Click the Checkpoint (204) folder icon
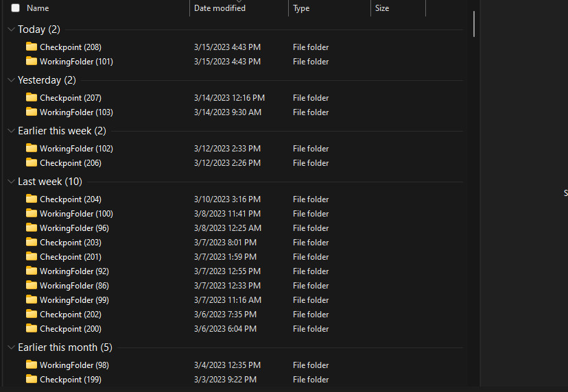This screenshot has width=568, height=392. coord(32,199)
